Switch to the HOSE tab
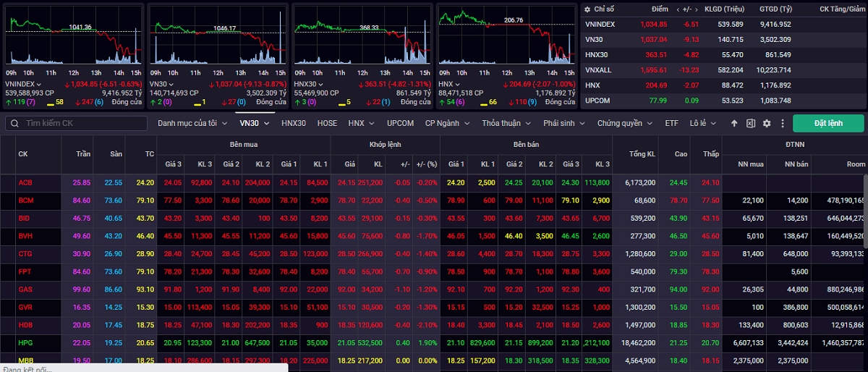The height and width of the screenshot is (372, 868). coord(327,123)
